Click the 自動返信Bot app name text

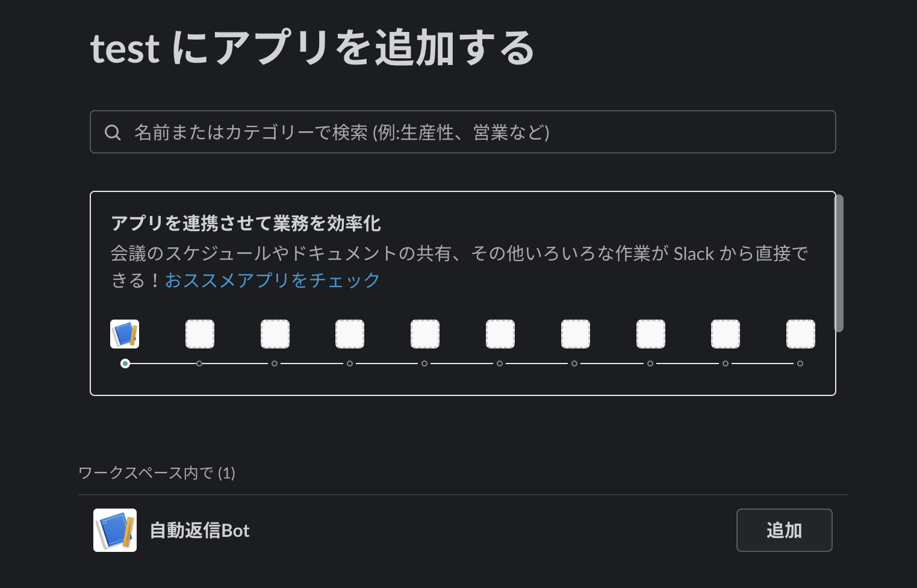(199, 530)
